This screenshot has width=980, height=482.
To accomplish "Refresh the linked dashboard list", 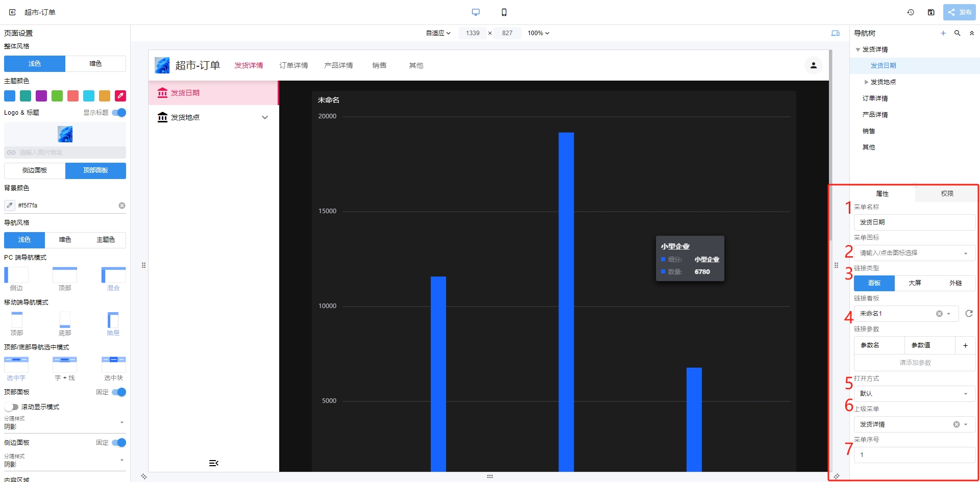I will click(x=969, y=314).
